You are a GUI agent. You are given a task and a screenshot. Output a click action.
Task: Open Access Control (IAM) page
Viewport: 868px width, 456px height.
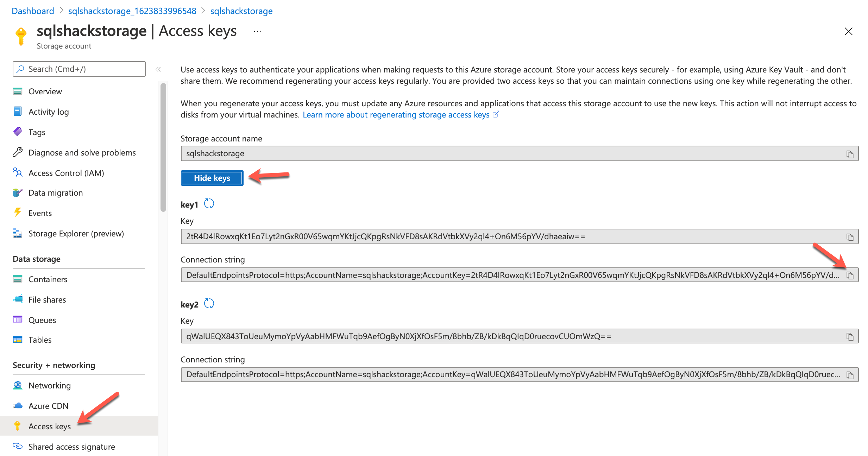[x=66, y=173]
